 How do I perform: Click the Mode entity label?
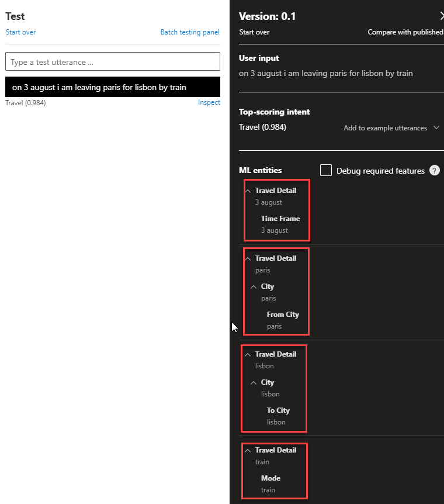click(270, 478)
